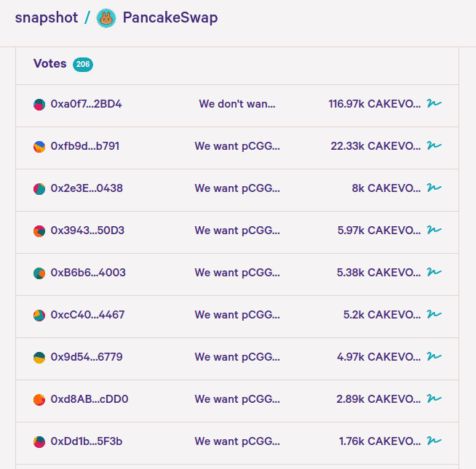Go to snapshot home link

tap(47, 18)
